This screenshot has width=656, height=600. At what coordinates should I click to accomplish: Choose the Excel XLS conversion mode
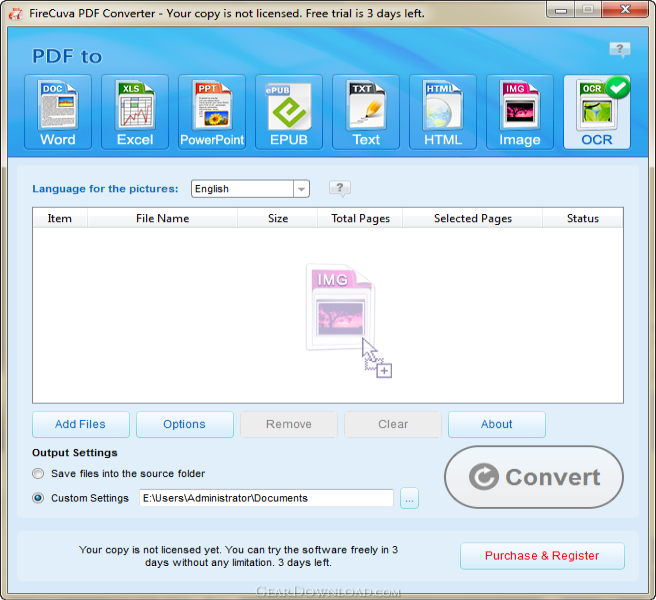(x=135, y=112)
